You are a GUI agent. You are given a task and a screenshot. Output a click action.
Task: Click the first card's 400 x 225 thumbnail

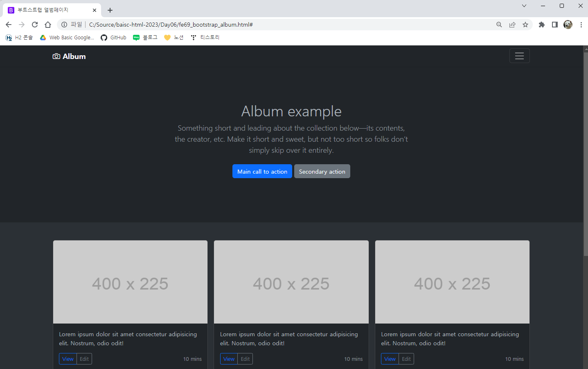(130, 282)
